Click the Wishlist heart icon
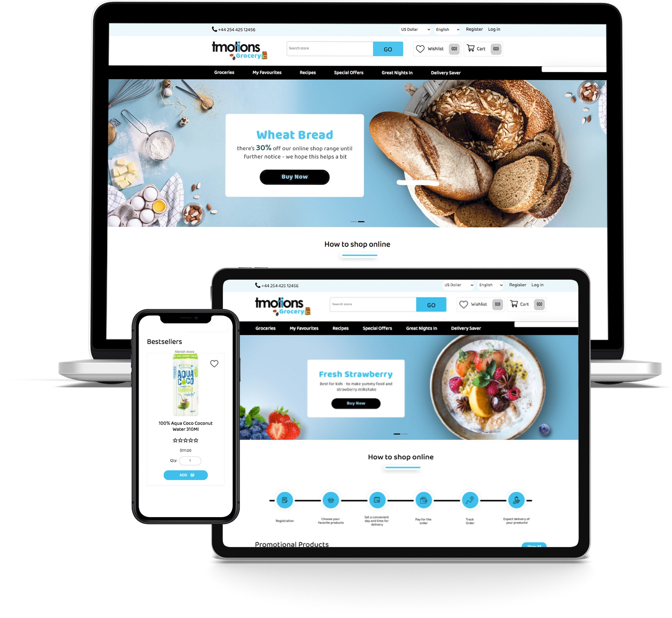 click(420, 49)
